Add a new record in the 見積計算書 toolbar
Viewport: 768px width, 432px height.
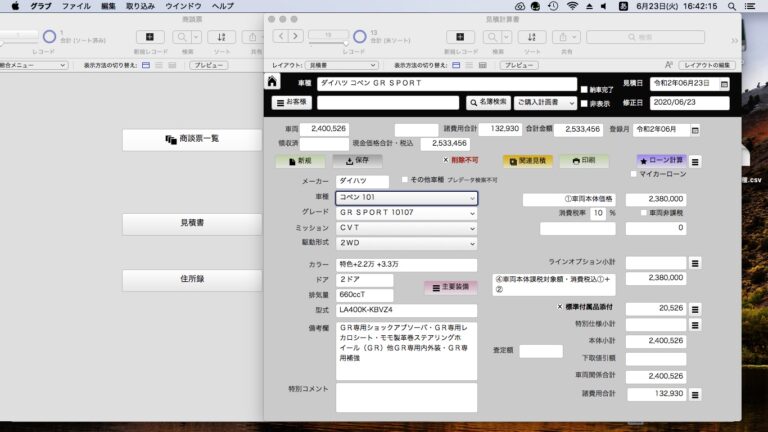(459, 37)
